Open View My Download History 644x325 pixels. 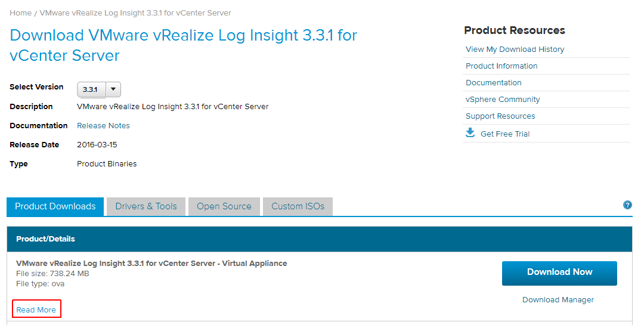515,49
